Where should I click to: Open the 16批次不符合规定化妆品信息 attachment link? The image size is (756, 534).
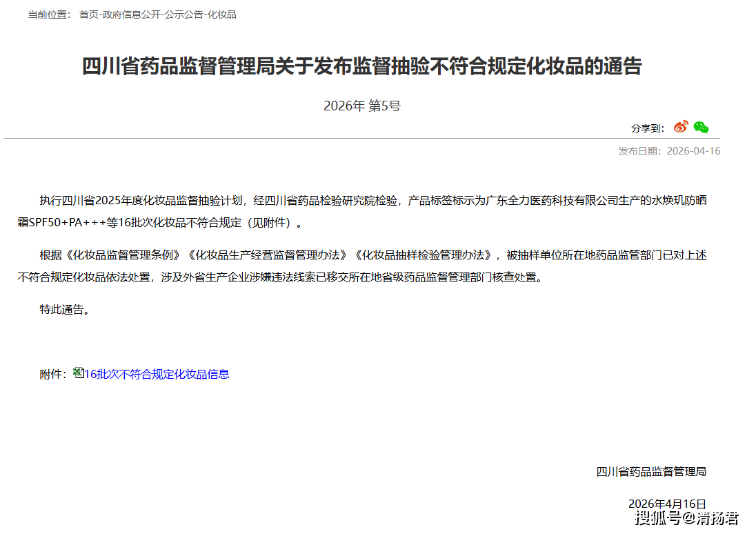[157, 374]
